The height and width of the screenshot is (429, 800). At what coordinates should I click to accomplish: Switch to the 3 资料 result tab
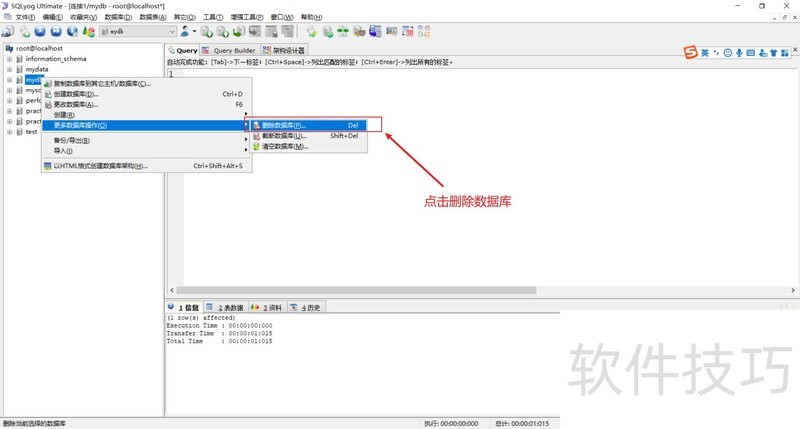266,308
